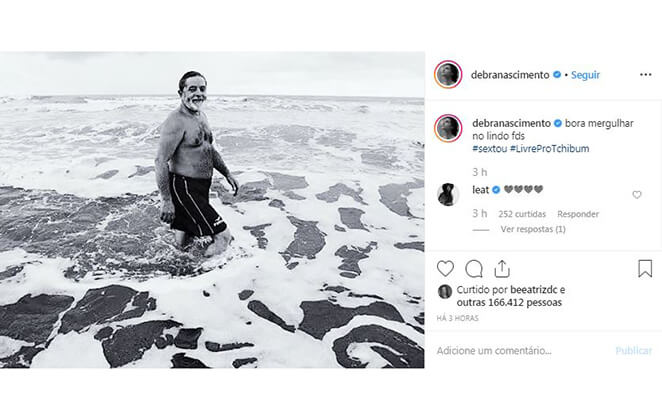Like the post with heart icon
Screen dimensions: 662x420
click(446, 268)
